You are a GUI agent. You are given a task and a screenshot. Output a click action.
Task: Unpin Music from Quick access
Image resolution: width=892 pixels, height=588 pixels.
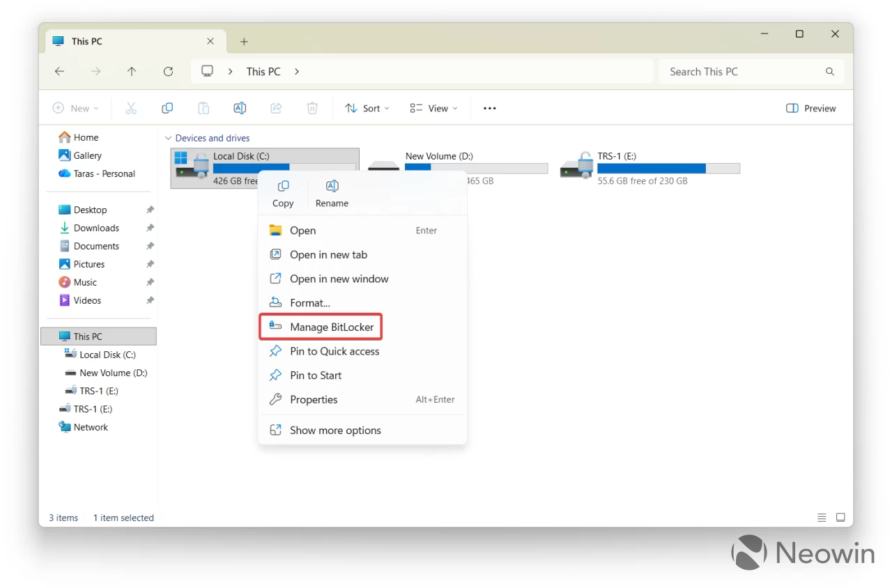click(150, 282)
